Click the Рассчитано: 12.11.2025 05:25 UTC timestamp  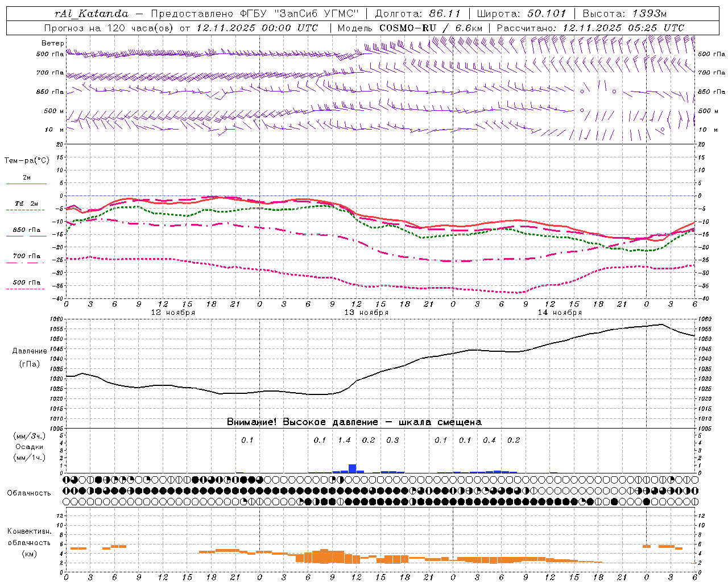(x=590, y=28)
